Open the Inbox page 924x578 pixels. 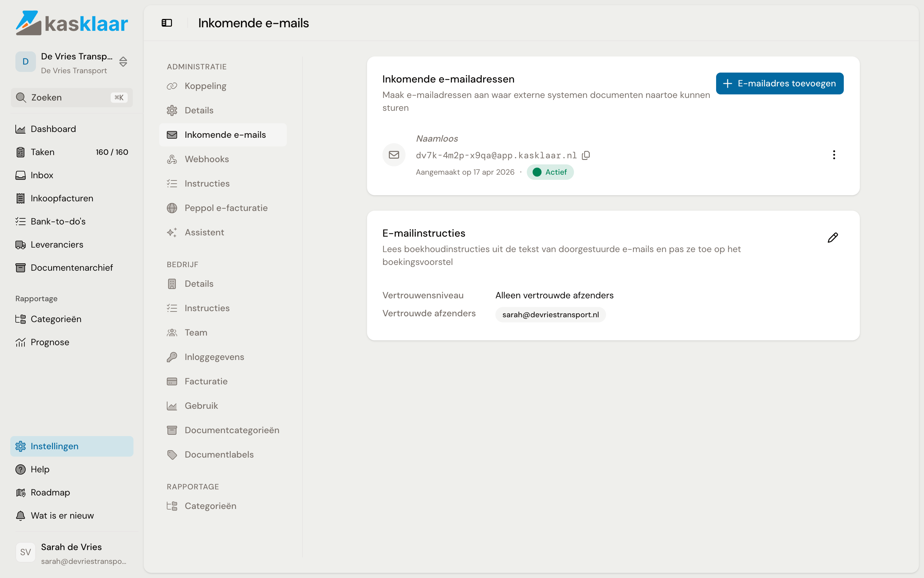72,175
